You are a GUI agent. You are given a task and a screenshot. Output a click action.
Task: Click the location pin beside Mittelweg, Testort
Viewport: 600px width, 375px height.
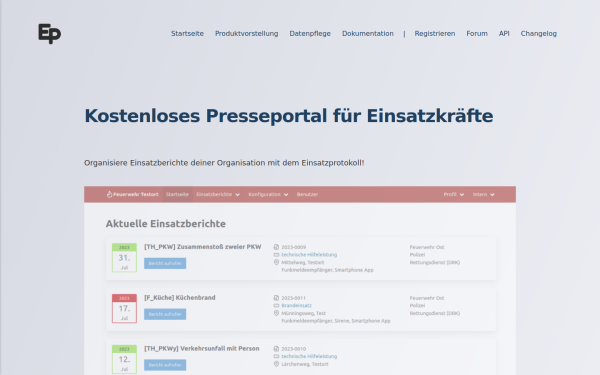pyautogui.click(x=276, y=262)
